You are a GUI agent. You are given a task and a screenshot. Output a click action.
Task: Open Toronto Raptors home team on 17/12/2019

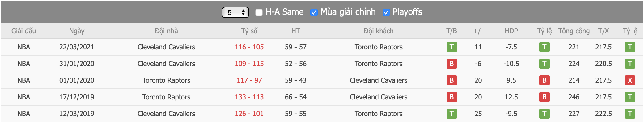pyautogui.click(x=166, y=97)
